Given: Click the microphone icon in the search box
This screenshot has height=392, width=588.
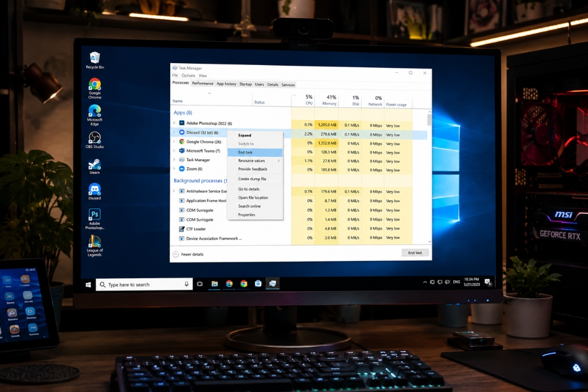Looking at the screenshot, I should pos(186,284).
